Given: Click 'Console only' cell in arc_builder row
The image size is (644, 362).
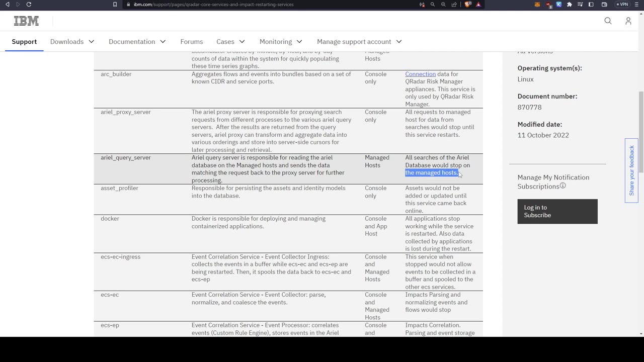Looking at the screenshot, I should (x=376, y=77).
